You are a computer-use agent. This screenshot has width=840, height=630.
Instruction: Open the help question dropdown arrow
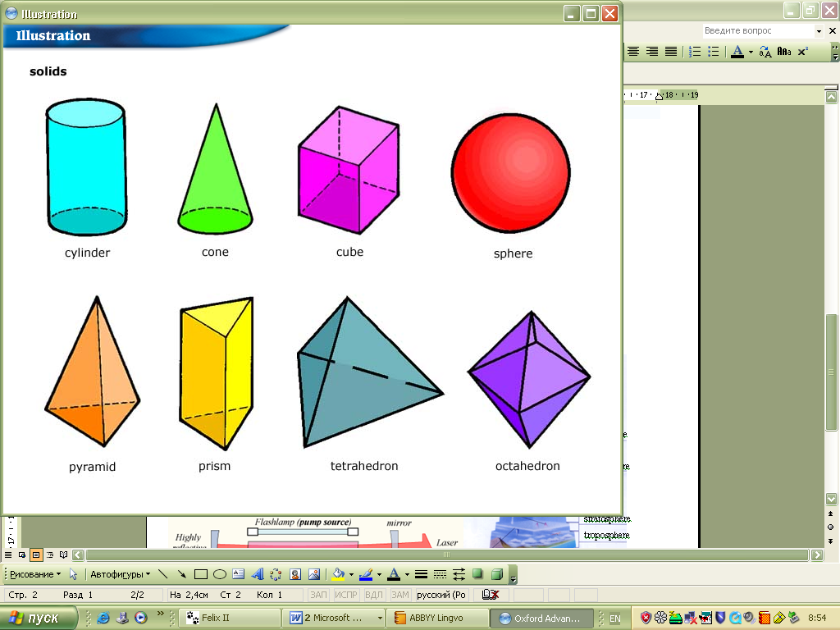click(x=819, y=31)
